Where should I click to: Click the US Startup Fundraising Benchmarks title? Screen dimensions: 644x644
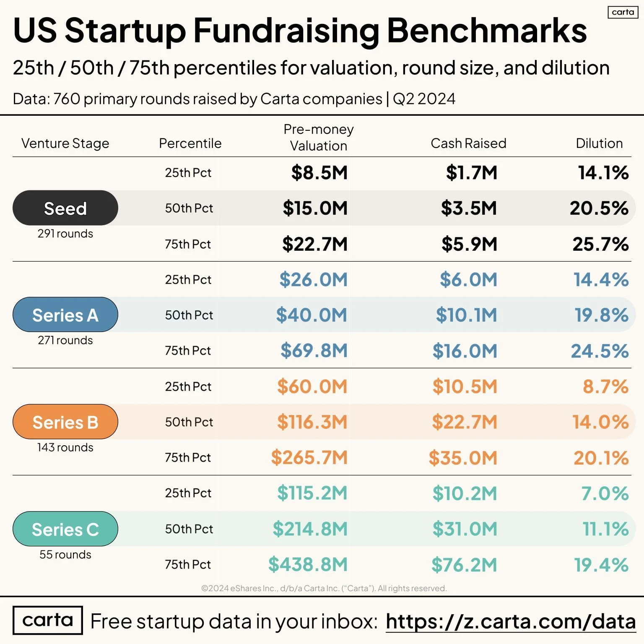pyautogui.click(x=300, y=30)
